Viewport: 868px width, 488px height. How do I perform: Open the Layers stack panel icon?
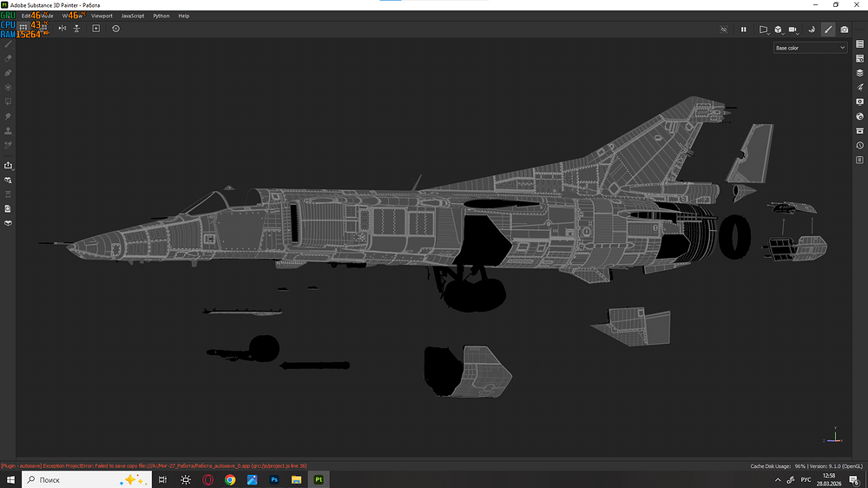pos(859,73)
